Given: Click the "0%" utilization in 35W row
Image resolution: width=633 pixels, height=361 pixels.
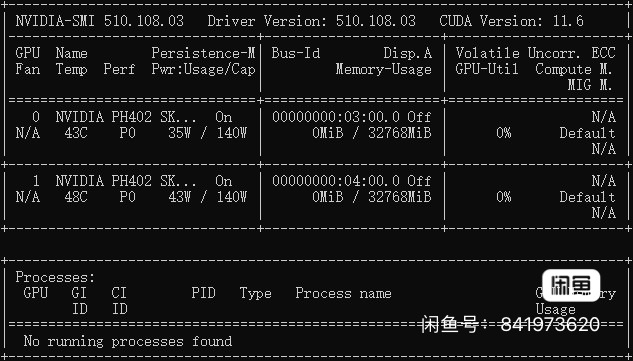Looking at the screenshot, I should 504,133.
